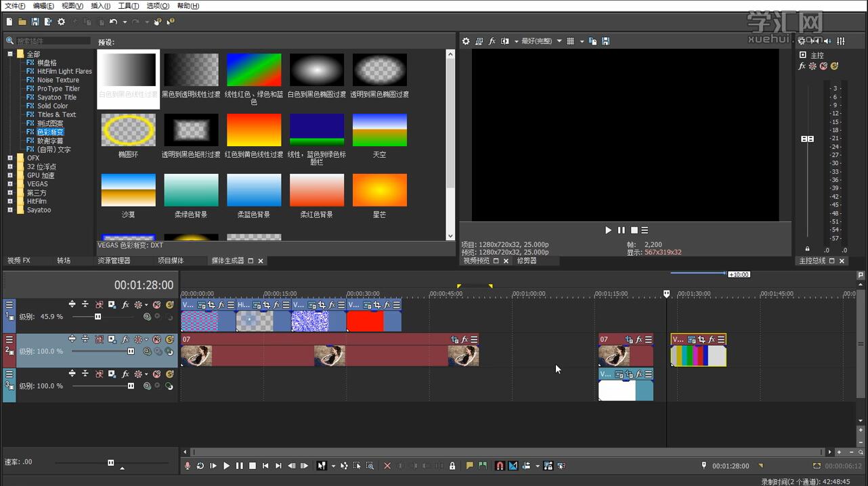The height and width of the screenshot is (486, 868).
Task: Expand the OFX folder
Action: (x=10, y=158)
